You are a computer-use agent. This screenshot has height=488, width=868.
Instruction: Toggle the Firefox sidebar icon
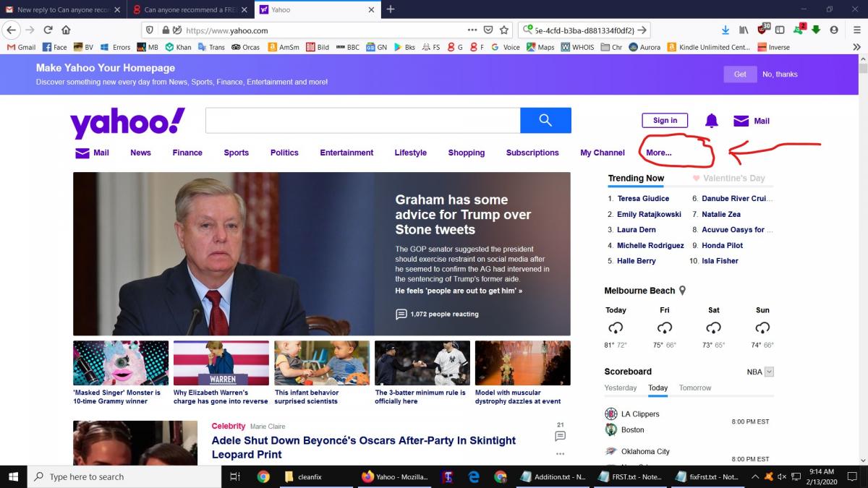pyautogui.click(x=780, y=30)
